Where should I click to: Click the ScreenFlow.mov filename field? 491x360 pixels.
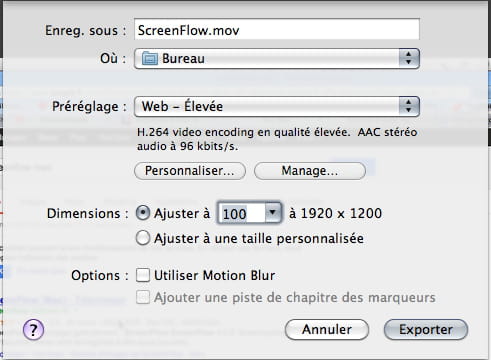pyautogui.click(x=277, y=30)
